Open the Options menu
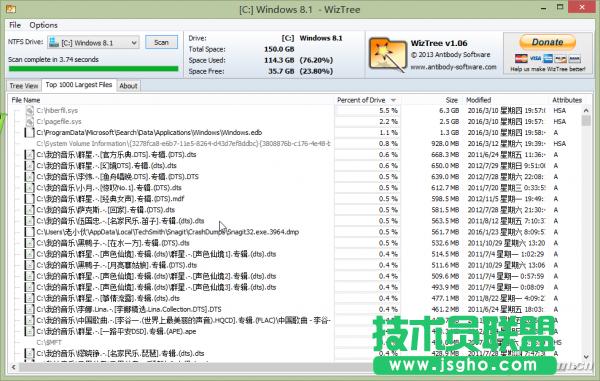Image resolution: width=600 pixels, height=381 pixels. pyautogui.click(x=44, y=25)
